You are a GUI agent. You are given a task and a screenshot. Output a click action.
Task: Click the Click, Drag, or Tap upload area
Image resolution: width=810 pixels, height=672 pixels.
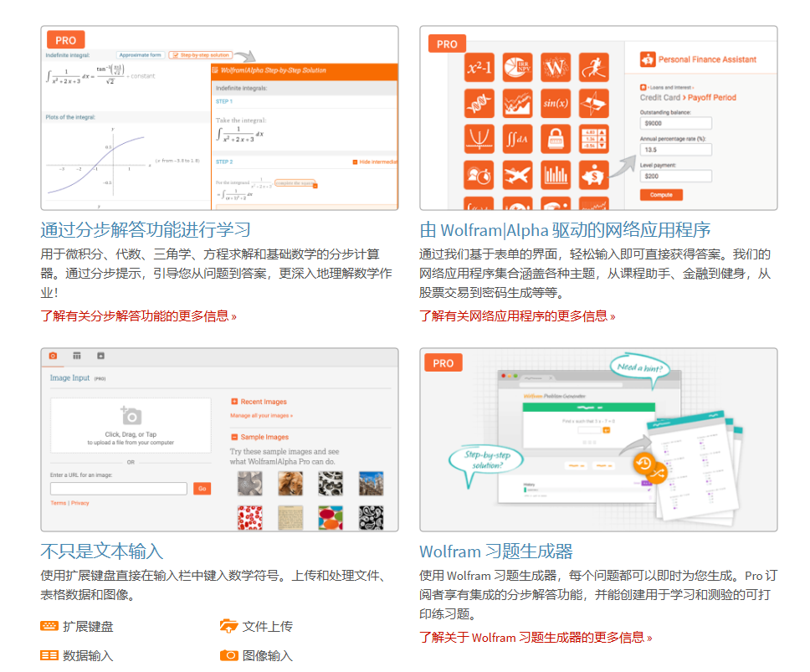click(131, 426)
